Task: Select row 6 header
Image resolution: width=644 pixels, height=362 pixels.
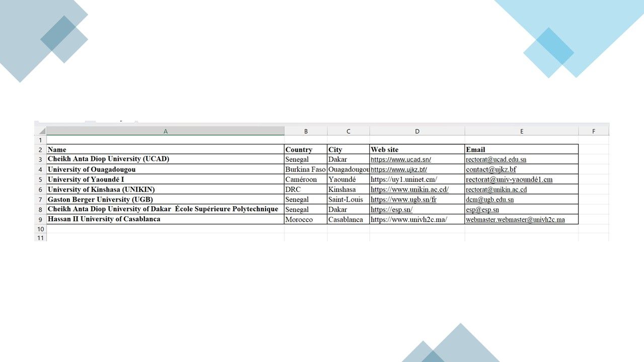Action: click(40, 190)
